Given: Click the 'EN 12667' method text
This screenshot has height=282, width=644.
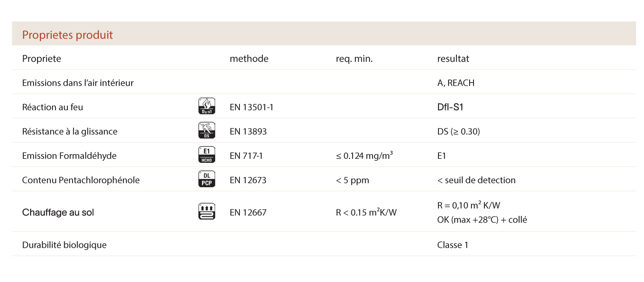Looking at the screenshot, I should coord(248,213).
